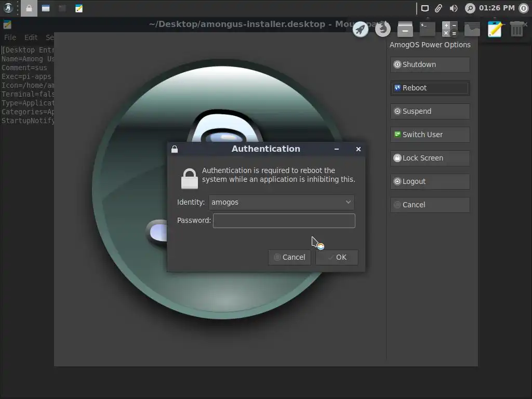Open the system monitor dock icon

click(x=472, y=29)
